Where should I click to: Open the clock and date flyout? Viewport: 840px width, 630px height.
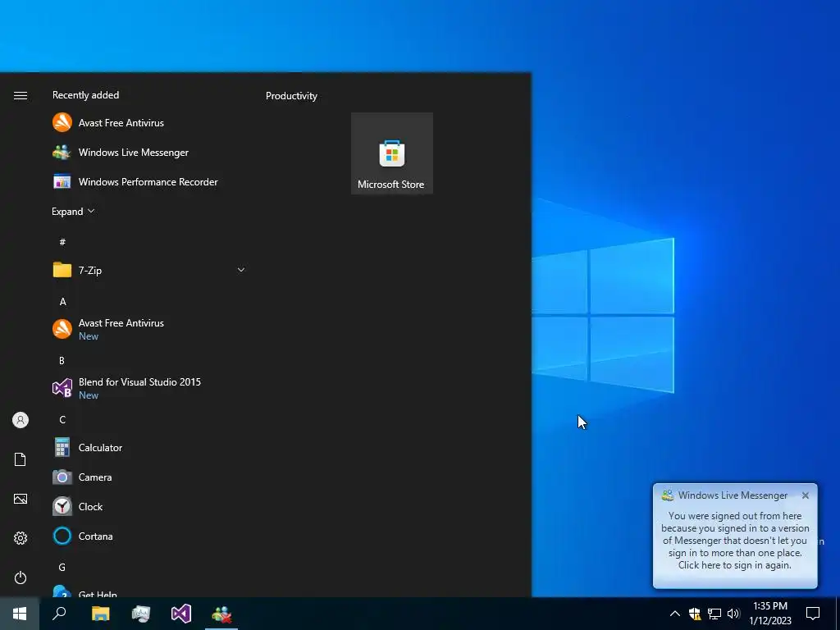click(770, 614)
